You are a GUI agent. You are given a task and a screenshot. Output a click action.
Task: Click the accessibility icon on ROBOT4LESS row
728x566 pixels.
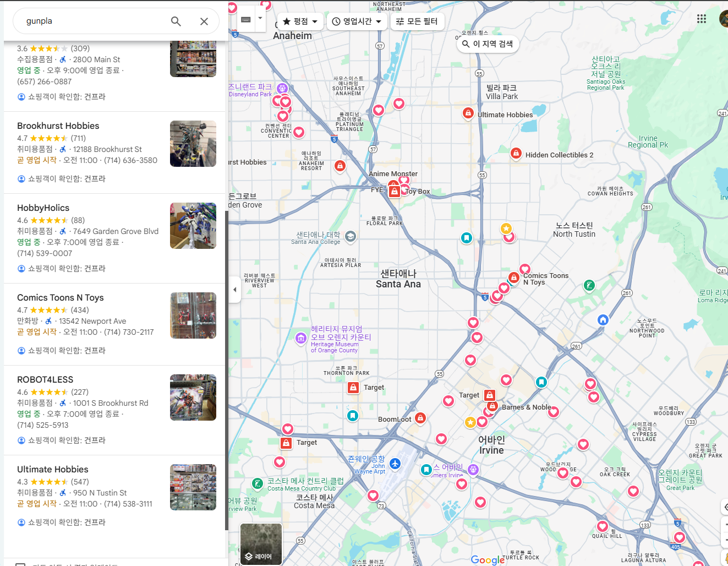click(63, 403)
